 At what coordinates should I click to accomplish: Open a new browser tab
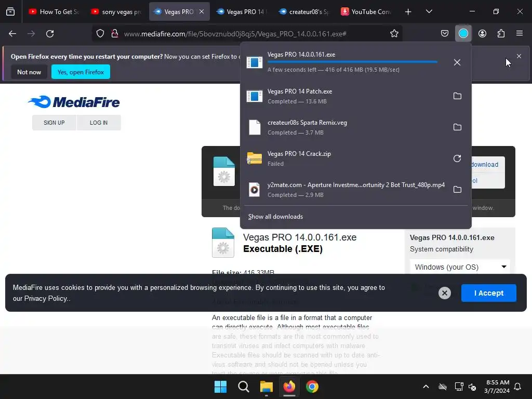[408, 12]
